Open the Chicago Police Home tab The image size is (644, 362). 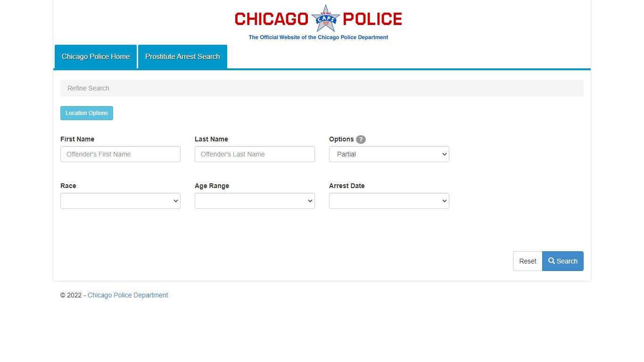pyautogui.click(x=96, y=57)
